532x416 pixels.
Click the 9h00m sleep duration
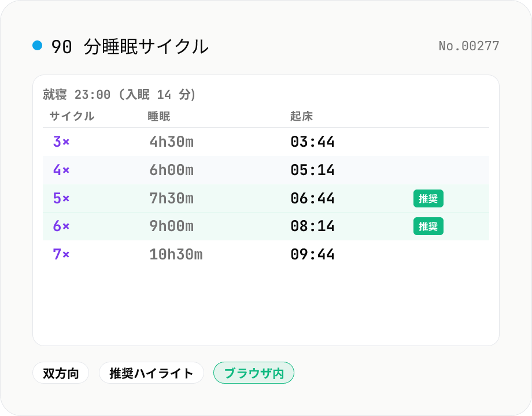(172, 226)
